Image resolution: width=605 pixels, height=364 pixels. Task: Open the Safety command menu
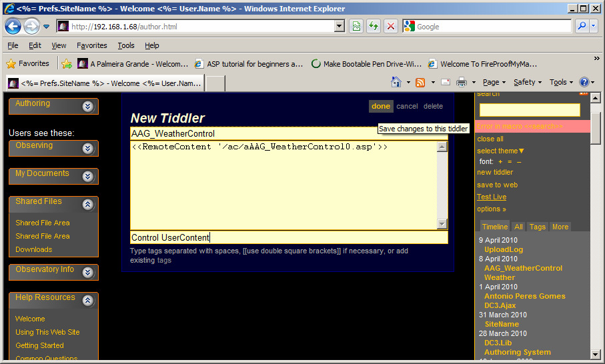pyautogui.click(x=528, y=82)
